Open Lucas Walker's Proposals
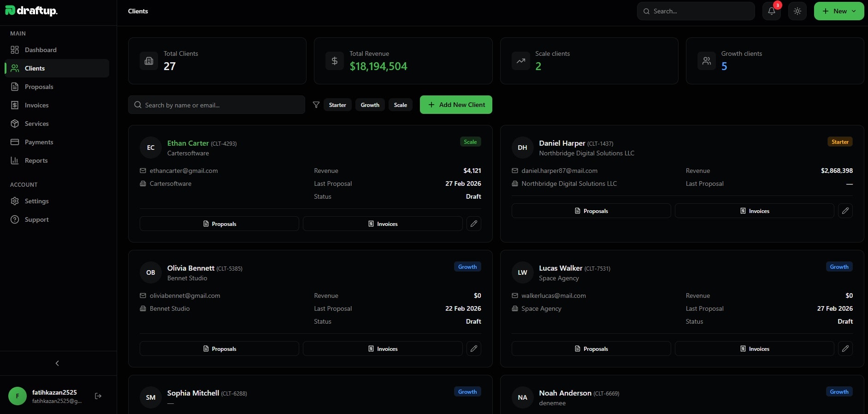868x414 pixels. [x=591, y=349]
